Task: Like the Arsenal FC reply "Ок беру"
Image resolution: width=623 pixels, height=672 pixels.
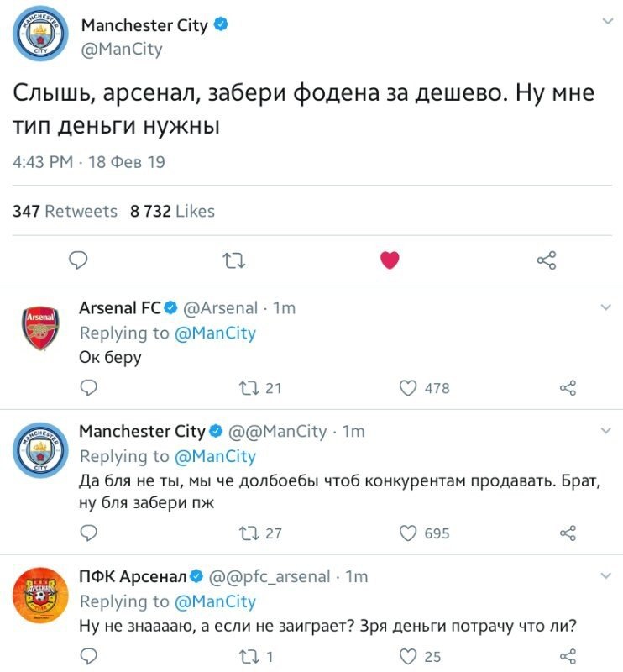Action: [x=408, y=388]
